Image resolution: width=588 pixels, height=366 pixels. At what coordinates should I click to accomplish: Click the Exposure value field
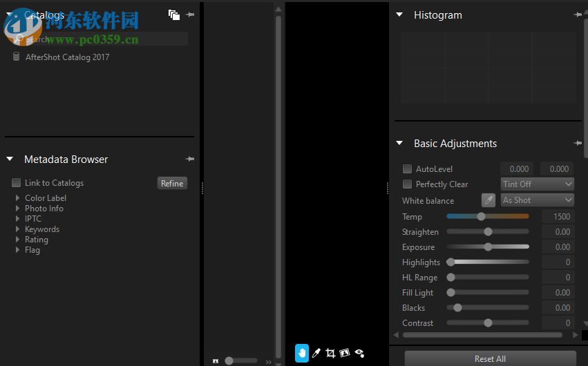click(x=558, y=247)
